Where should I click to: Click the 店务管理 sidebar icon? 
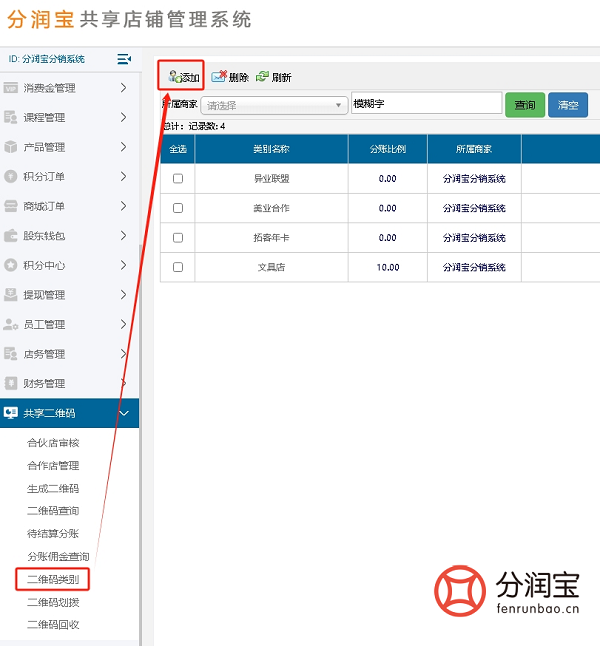(10, 354)
